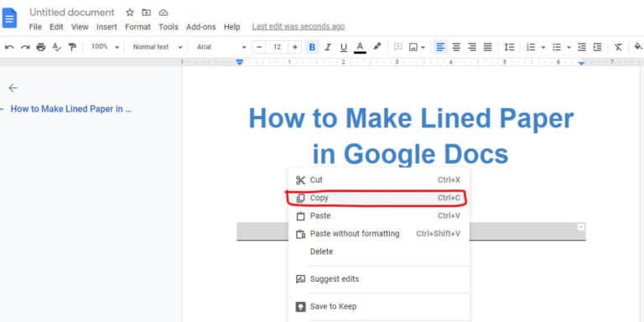Image resolution: width=644 pixels, height=322 pixels.
Task: Click the highlighter color pen icon
Action: coord(377,47)
